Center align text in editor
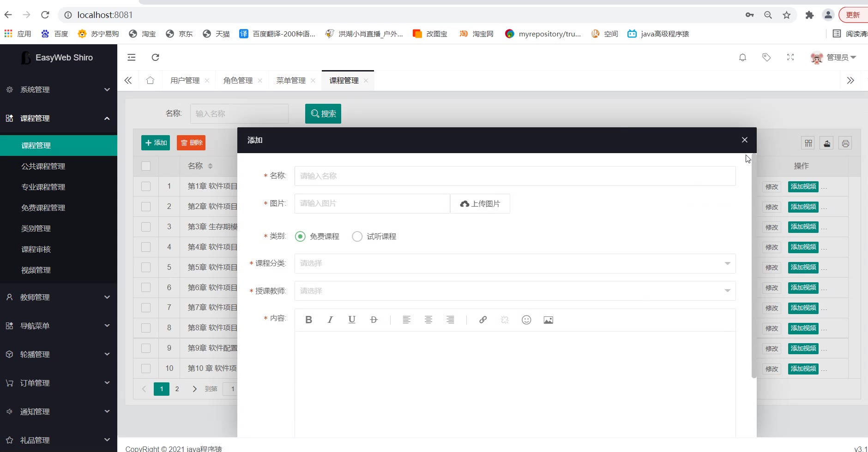This screenshot has height=452, width=868. [428, 320]
